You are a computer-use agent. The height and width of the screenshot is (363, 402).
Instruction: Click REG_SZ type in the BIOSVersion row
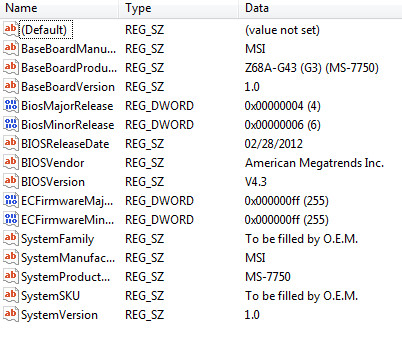coord(145,182)
